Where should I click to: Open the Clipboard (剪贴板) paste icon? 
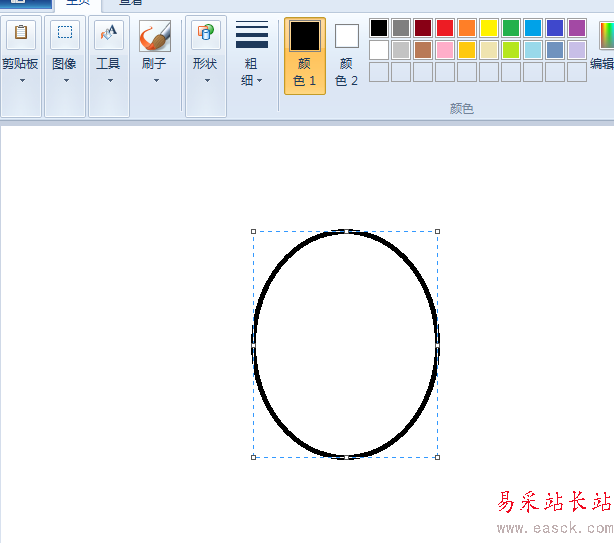[x=21, y=33]
